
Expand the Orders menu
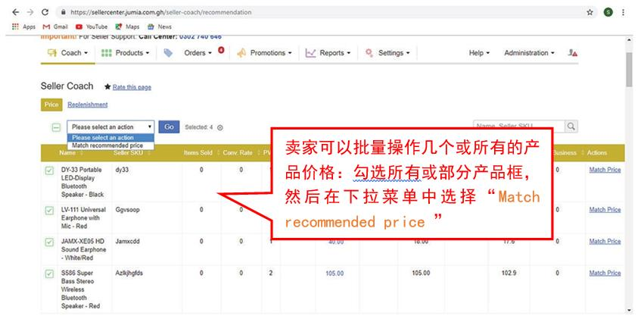(x=198, y=53)
